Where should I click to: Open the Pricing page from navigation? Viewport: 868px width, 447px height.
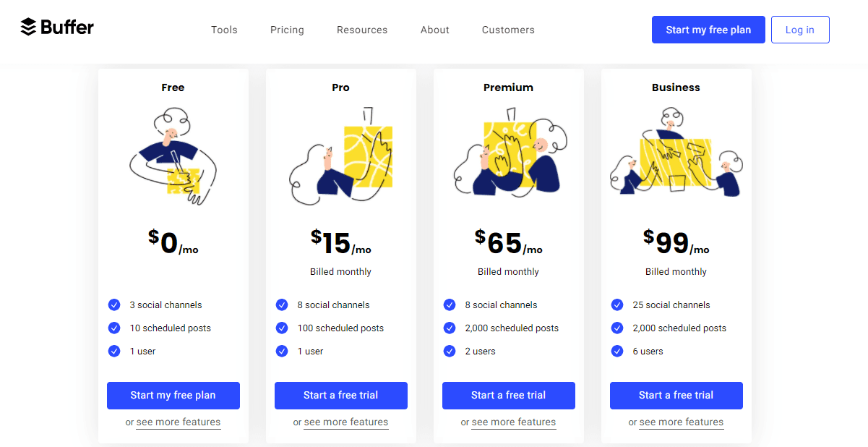click(287, 30)
